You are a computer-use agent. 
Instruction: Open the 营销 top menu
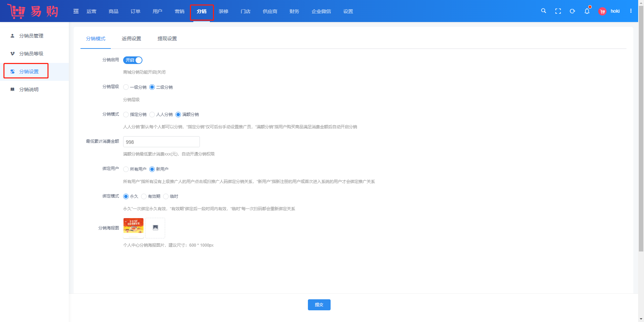(x=180, y=11)
